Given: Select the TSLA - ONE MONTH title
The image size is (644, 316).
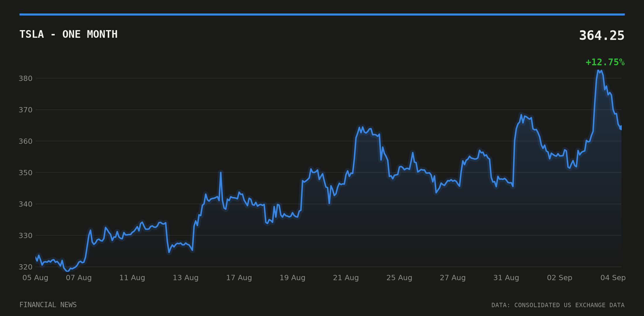Looking at the screenshot, I should [x=68, y=34].
